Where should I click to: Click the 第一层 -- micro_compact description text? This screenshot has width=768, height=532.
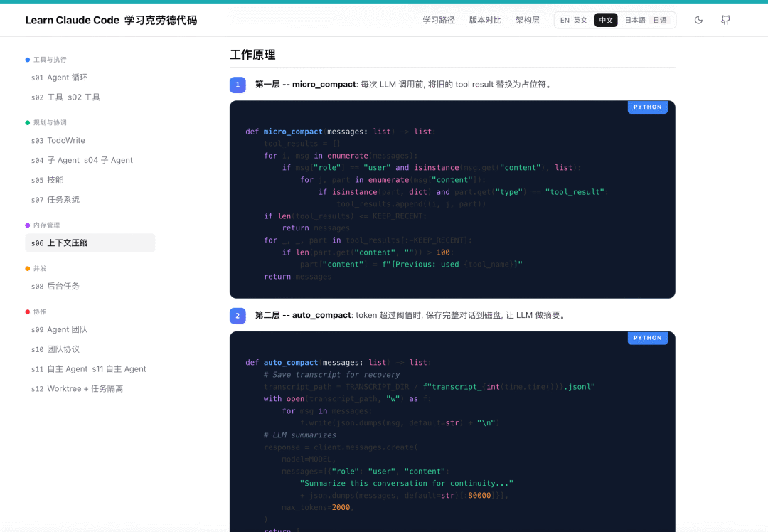click(404, 84)
